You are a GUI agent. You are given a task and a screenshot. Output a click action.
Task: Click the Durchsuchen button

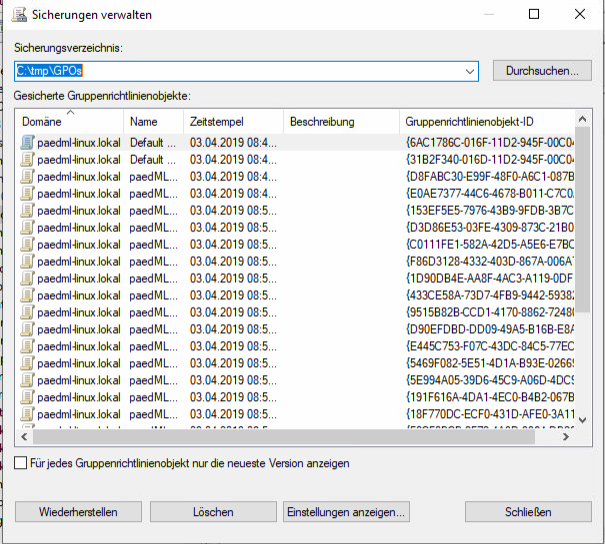pos(542,72)
